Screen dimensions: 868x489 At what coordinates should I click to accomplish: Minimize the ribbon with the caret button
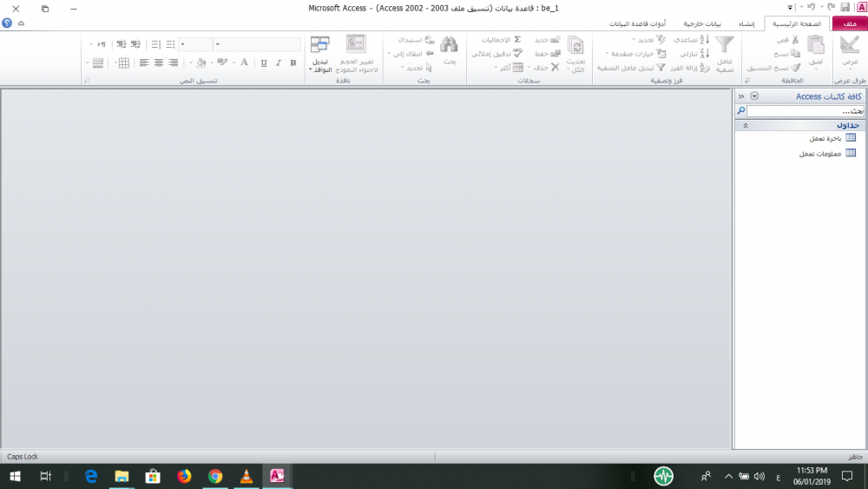click(x=21, y=23)
